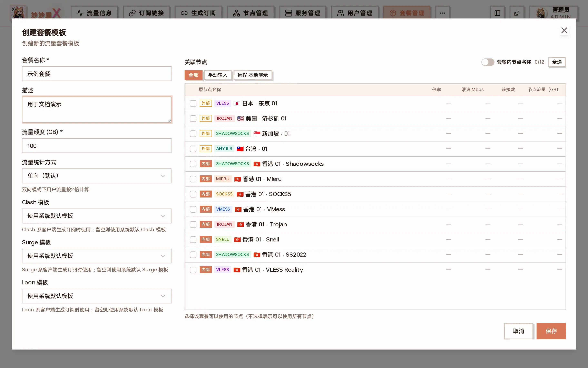Click the SNELL protocol tag

(222, 239)
